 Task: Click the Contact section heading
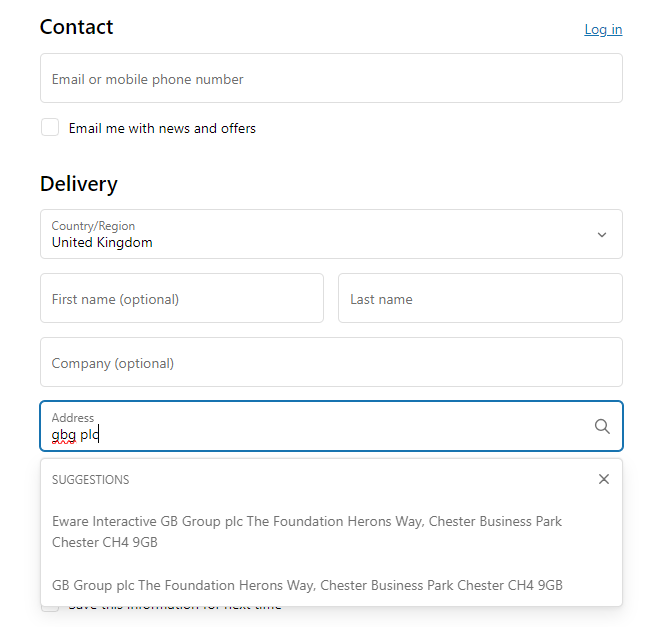tap(76, 27)
